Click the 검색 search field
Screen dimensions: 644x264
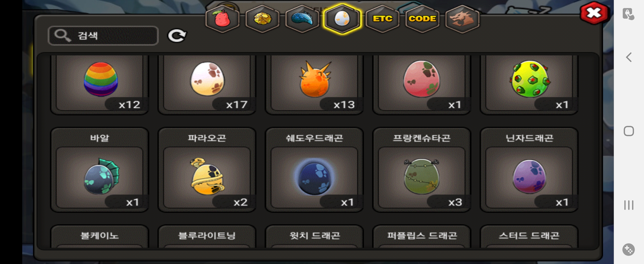click(103, 35)
